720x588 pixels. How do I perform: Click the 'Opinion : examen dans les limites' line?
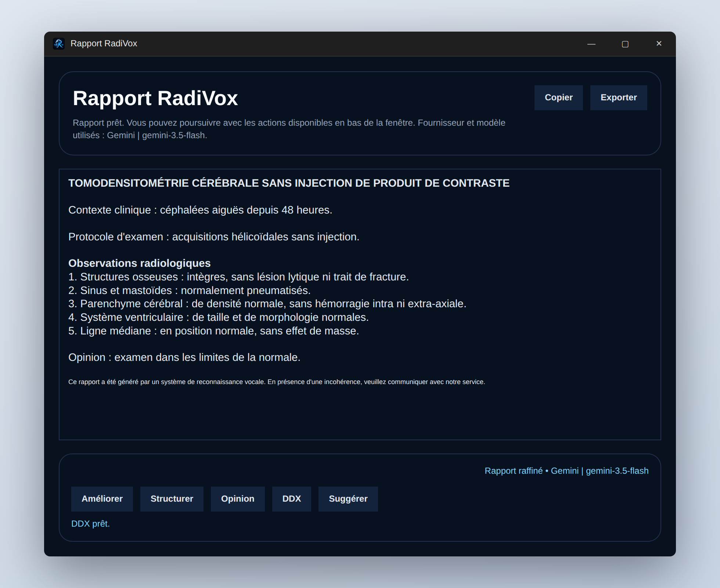(184, 357)
